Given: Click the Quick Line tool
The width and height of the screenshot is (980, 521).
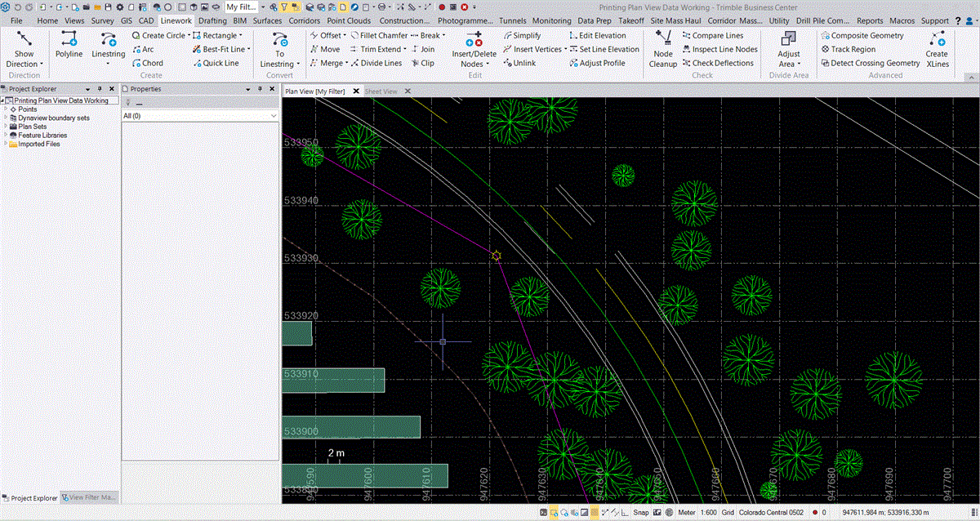Looking at the screenshot, I should coord(216,63).
